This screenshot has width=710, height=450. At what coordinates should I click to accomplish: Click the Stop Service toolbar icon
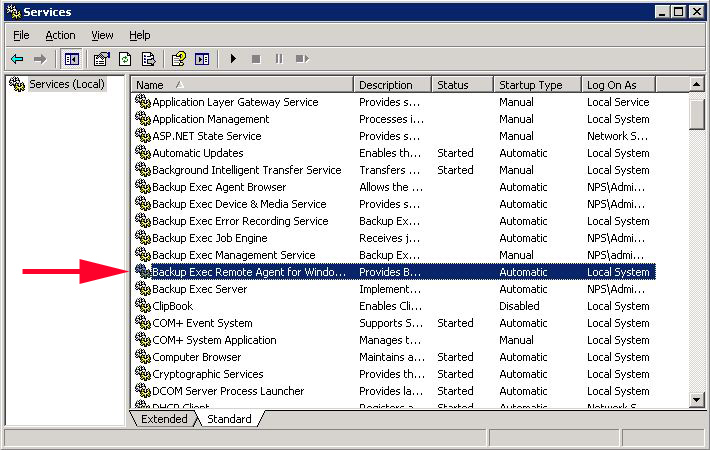coord(256,59)
